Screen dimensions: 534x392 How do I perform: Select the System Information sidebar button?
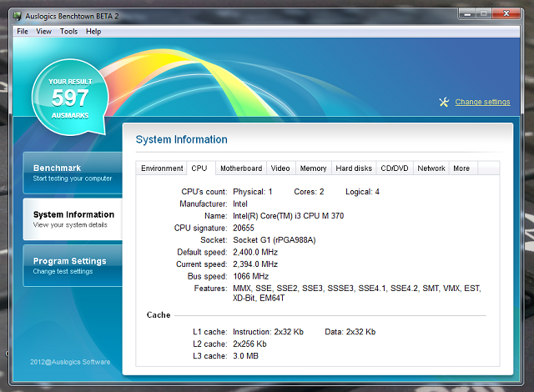pyautogui.click(x=73, y=219)
